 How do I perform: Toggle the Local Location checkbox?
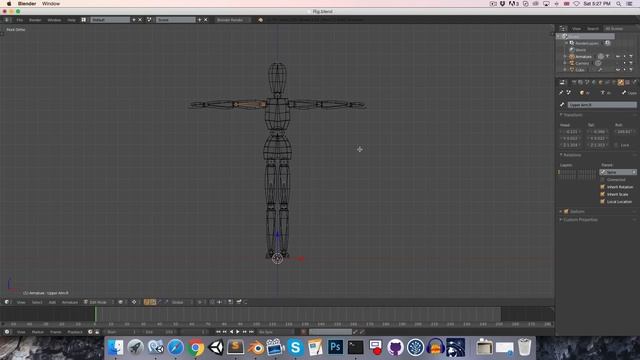(602, 202)
